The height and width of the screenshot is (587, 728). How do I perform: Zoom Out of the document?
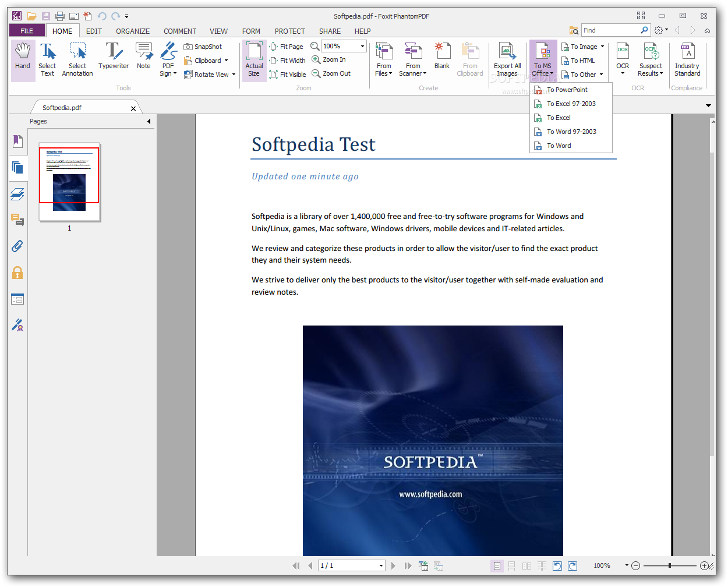pos(331,73)
